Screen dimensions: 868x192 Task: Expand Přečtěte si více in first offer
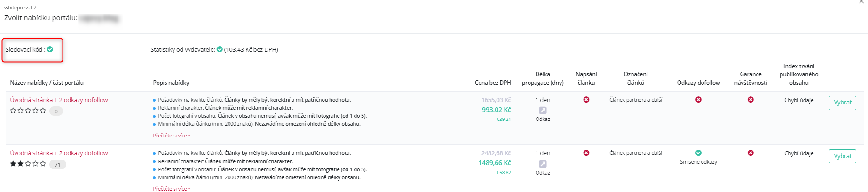tap(171, 136)
